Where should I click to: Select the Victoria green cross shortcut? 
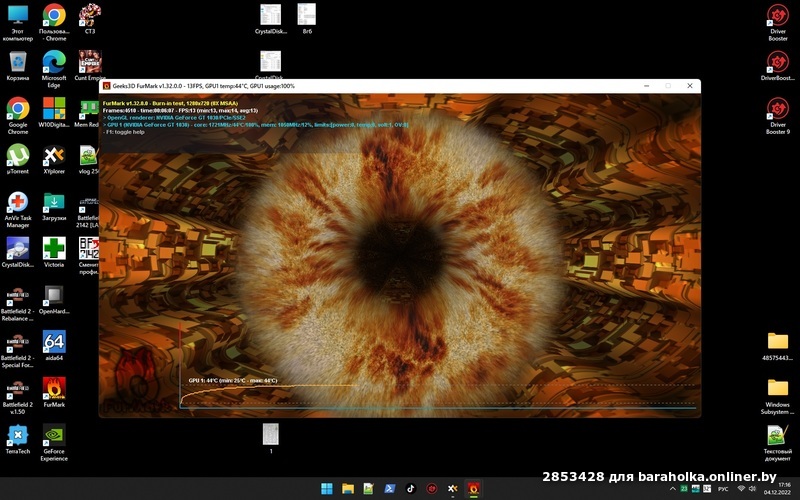[x=54, y=253]
